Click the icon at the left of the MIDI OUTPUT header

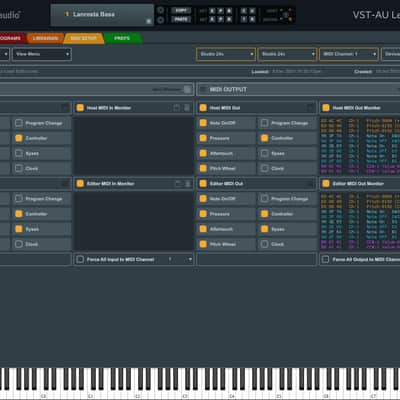click(203, 89)
